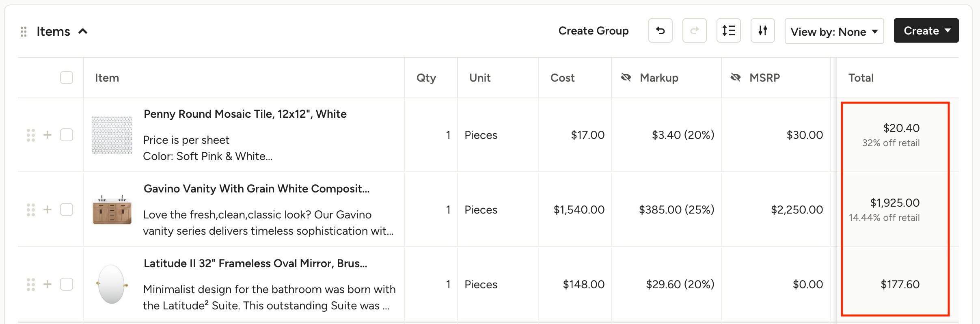This screenshot has width=980, height=324.
Task: Toggle the hidden-eye icon on MSRP column
Action: (736, 78)
